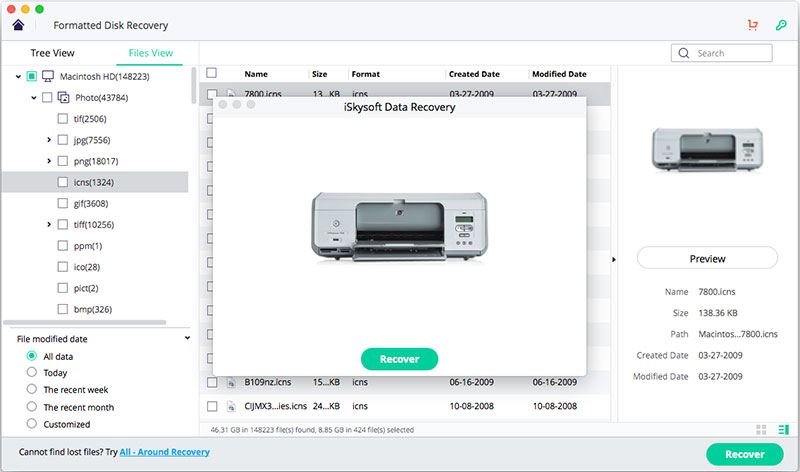Collapse the File modified date section
This screenshot has height=472, width=800.
(187, 338)
